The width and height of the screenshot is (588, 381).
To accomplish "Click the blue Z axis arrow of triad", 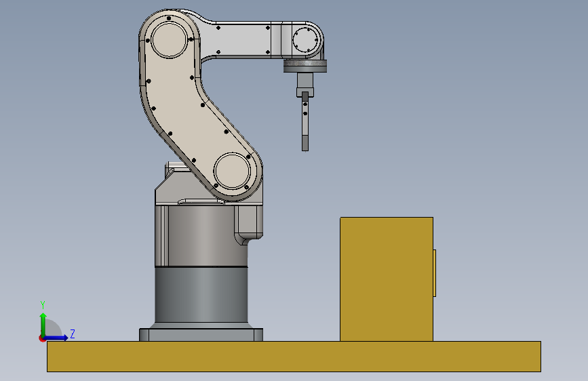I will [56, 338].
